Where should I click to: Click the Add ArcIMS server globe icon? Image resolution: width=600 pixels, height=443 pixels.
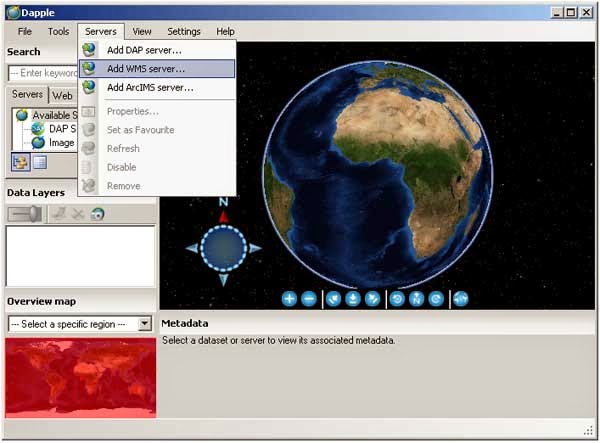(89, 87)
